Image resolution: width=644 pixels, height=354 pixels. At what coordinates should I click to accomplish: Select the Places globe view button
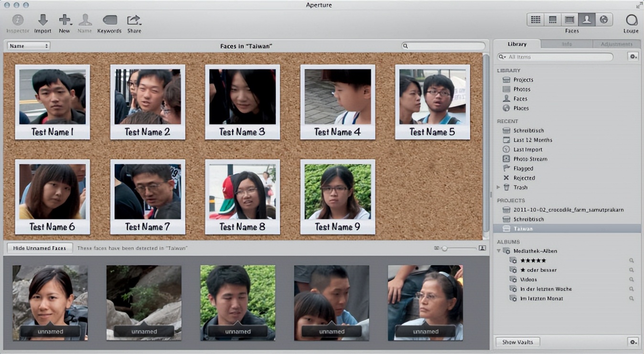point(604,20)
